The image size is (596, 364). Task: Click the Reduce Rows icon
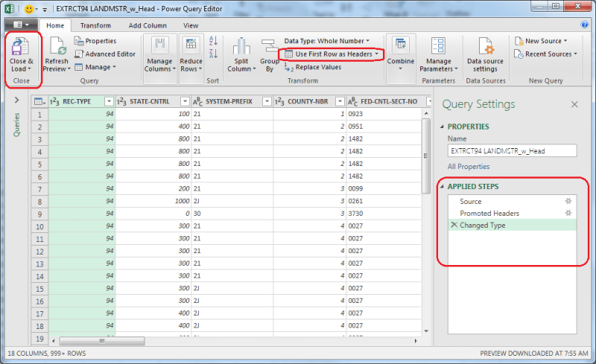[191, 45]
